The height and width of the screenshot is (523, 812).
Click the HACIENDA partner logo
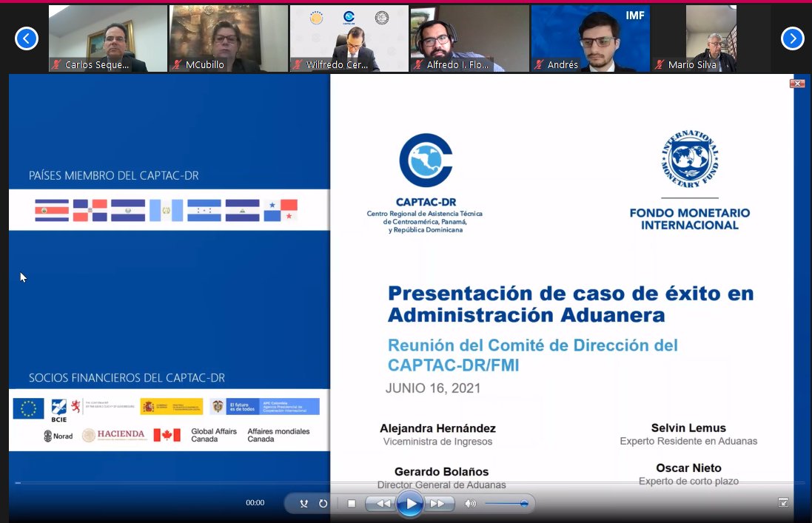[115, 435]
